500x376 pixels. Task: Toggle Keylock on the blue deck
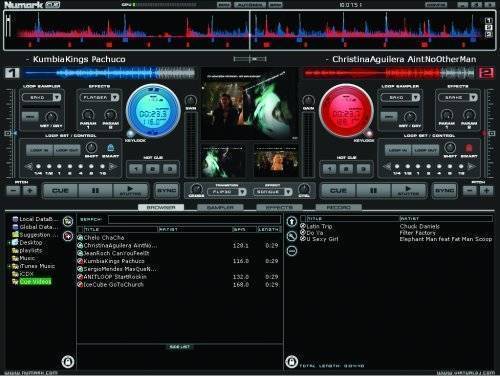tap(130, 134)
